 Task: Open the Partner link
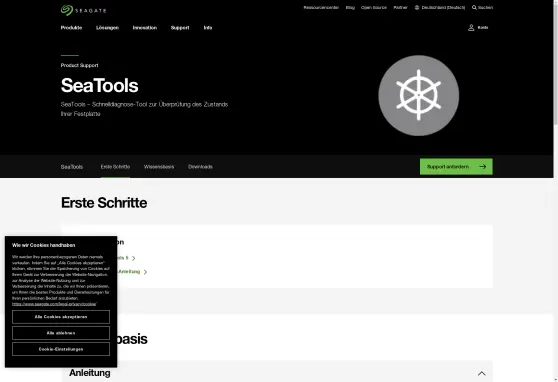point(400,7)
